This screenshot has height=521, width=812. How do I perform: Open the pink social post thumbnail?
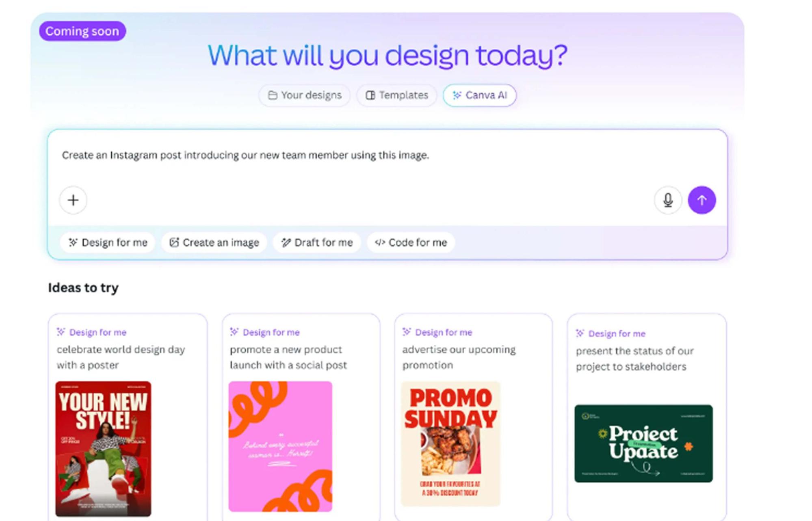280,446
